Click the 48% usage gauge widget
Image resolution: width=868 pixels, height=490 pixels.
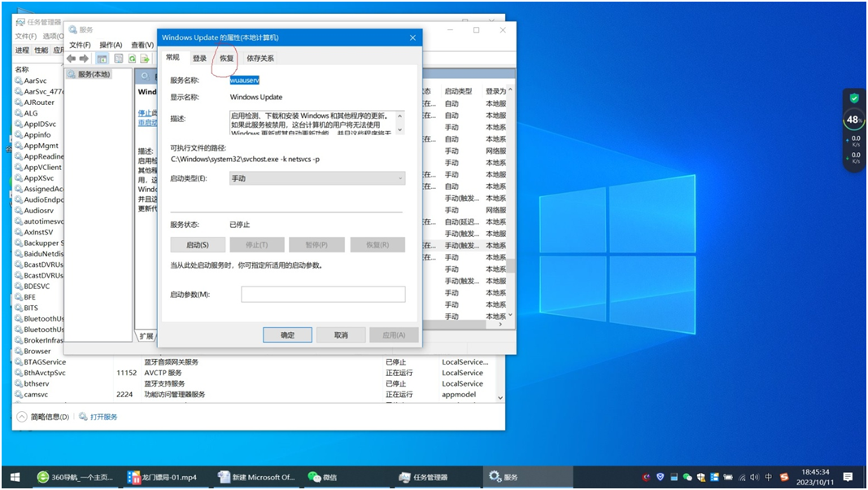853,120
